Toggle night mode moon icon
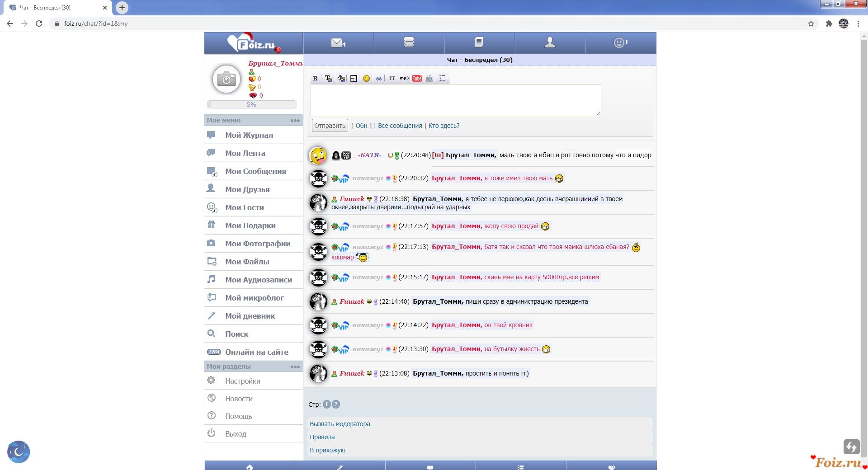The width and height of the screenshot is (868, 470). tap(19, 451)
